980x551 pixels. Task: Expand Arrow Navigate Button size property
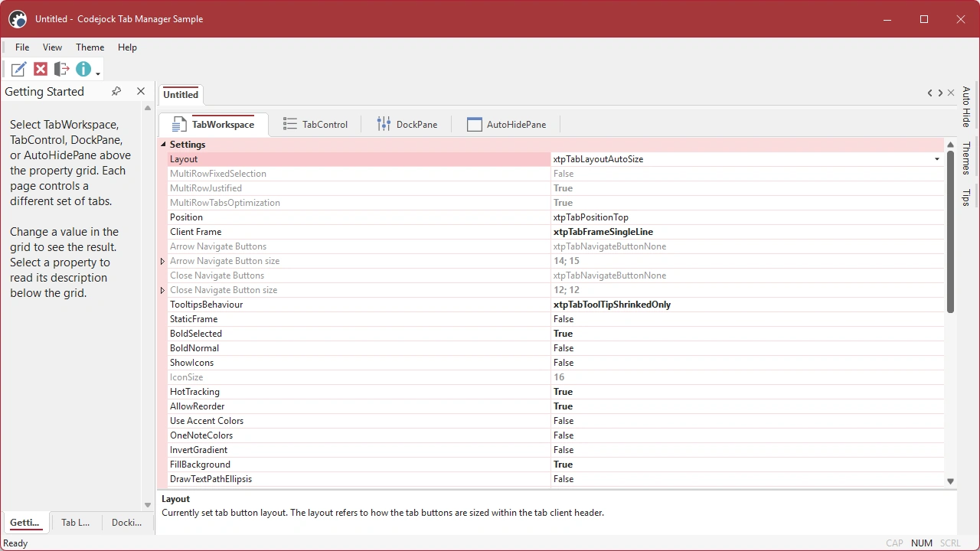tap(162, 261)
